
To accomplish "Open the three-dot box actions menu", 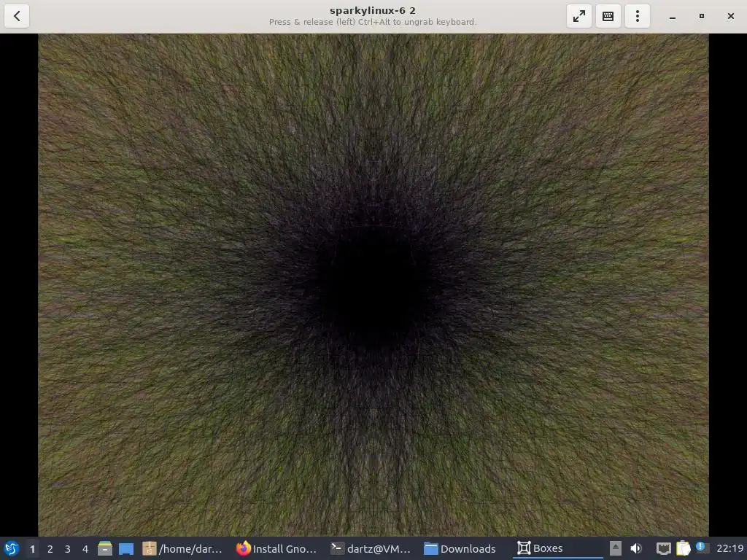I will (x=638, y=16).
